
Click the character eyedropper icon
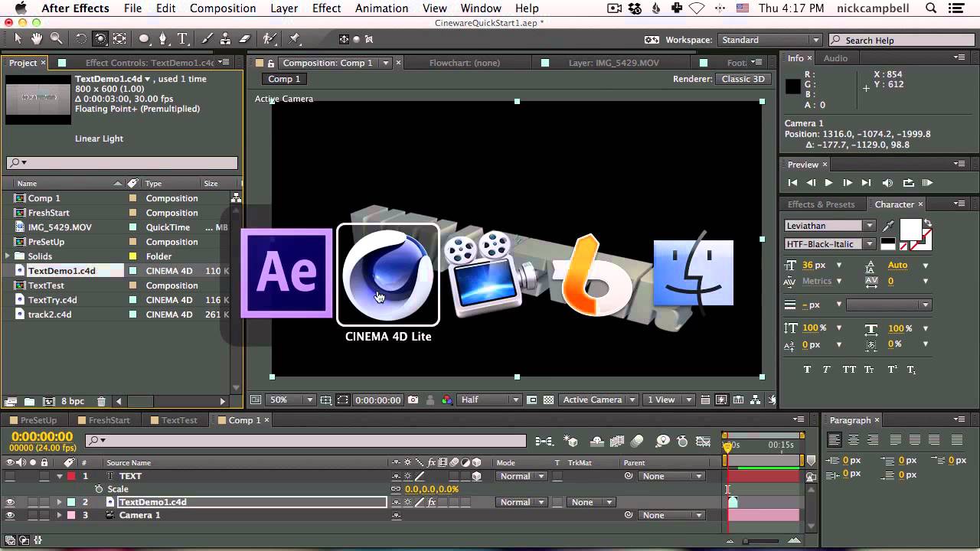[x=889, y=226]
